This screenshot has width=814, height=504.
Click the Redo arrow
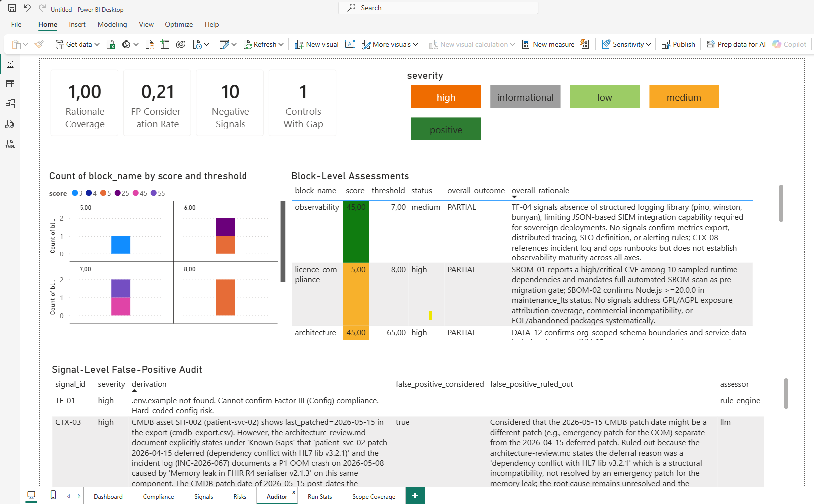(x=42, y=8)
